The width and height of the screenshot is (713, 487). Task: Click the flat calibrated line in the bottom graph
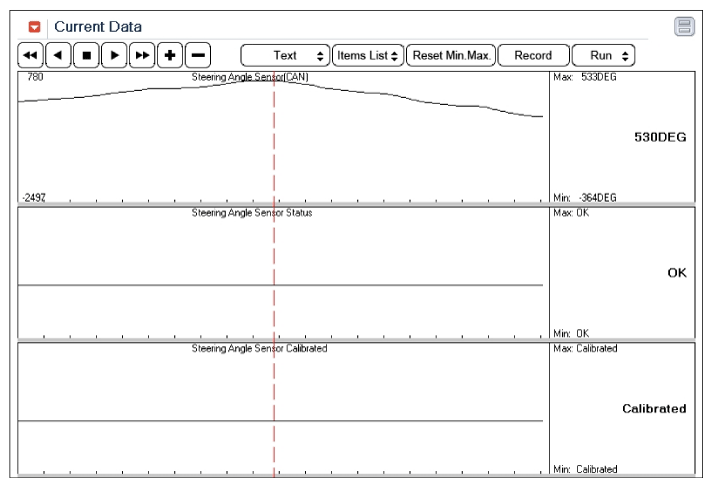tap(281, 421)
